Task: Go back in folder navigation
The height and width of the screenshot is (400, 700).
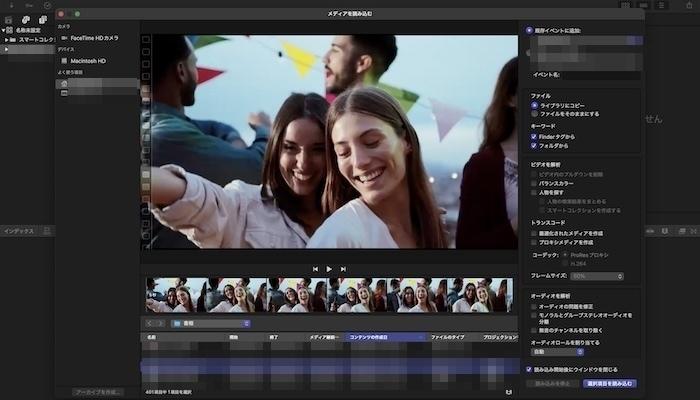Action: point(150,323)
